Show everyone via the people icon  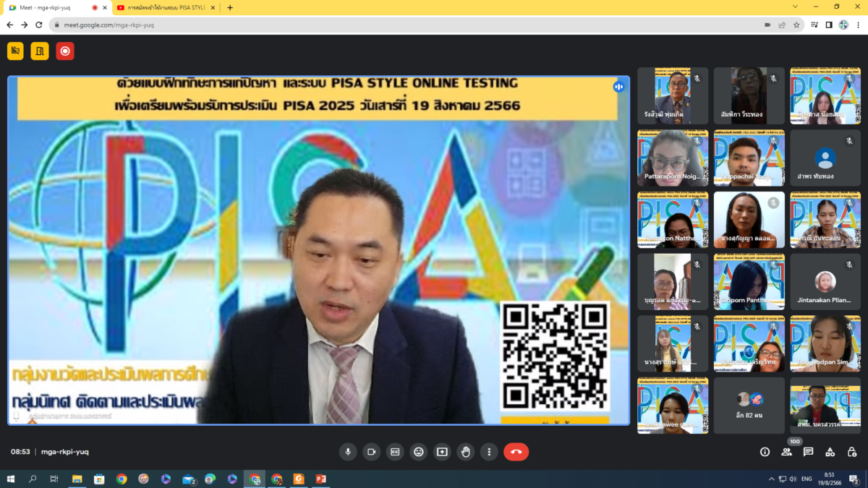pos(786,452)
